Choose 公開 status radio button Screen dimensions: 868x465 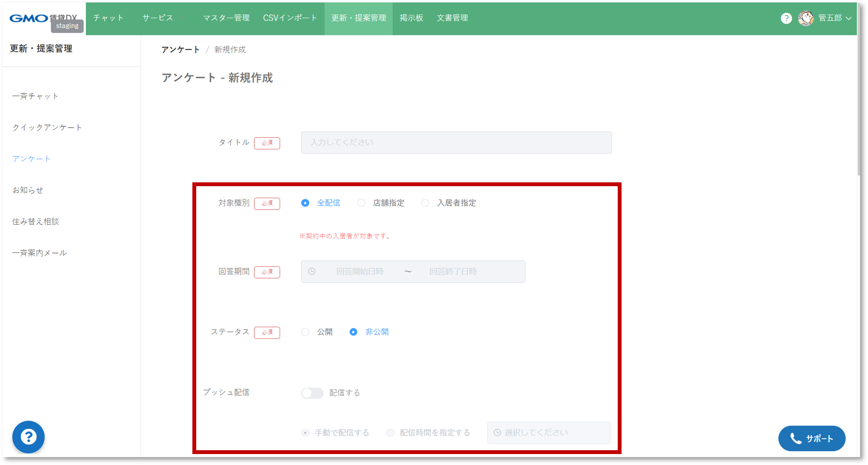pos(305,332)
